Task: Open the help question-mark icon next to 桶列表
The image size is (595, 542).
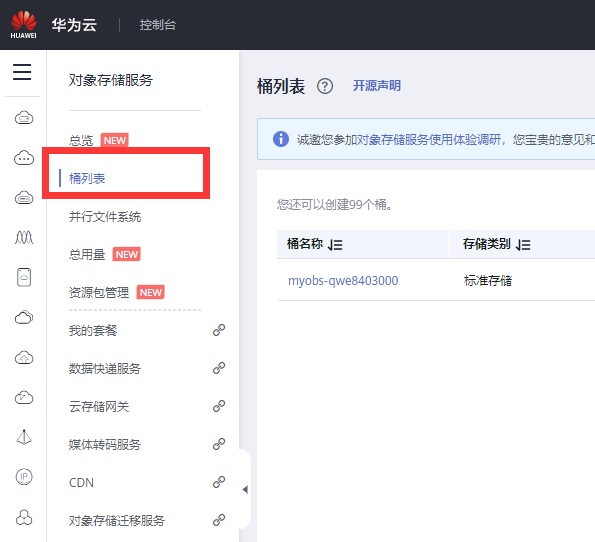Action: pyautogui.click(x=325, y=86)
